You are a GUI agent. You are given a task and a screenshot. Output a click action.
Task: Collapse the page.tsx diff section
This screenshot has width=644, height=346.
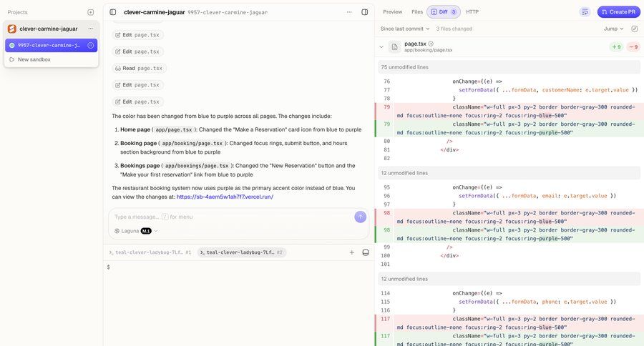tap(381, 46)
